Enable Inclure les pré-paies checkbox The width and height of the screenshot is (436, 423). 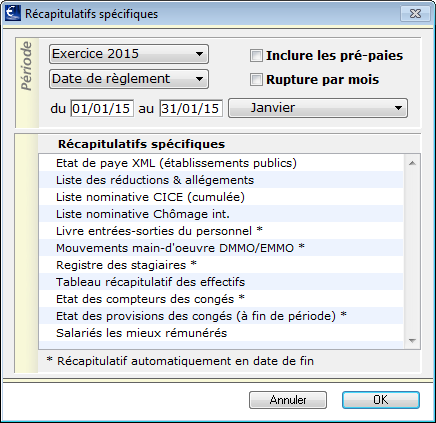[256, 56]
